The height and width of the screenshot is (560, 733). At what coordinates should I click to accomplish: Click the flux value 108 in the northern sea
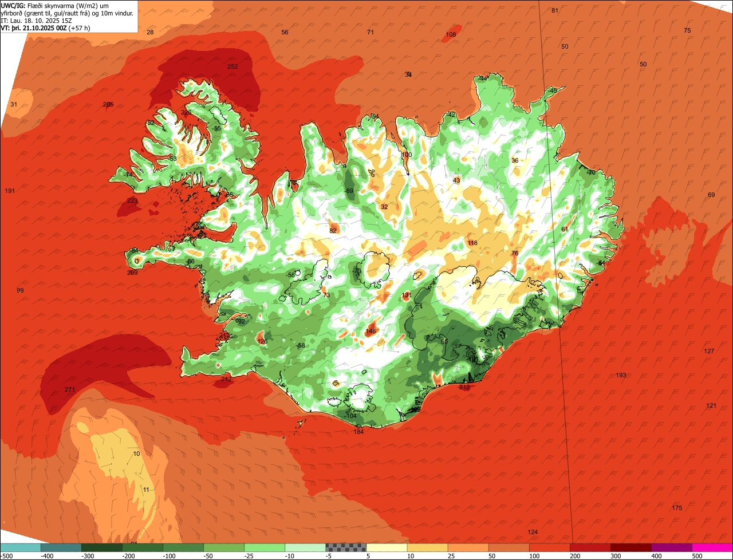pyautogui.click(x=451, y=34)
